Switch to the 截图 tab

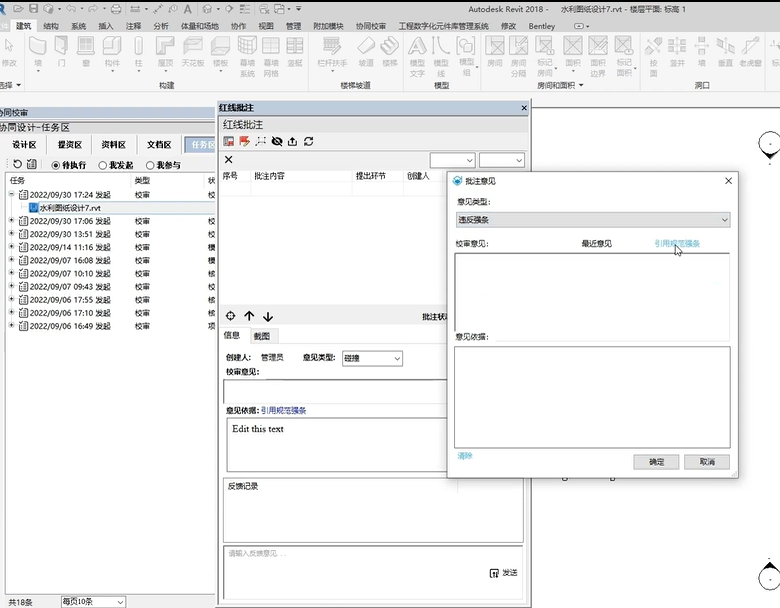tap(261, 336)
